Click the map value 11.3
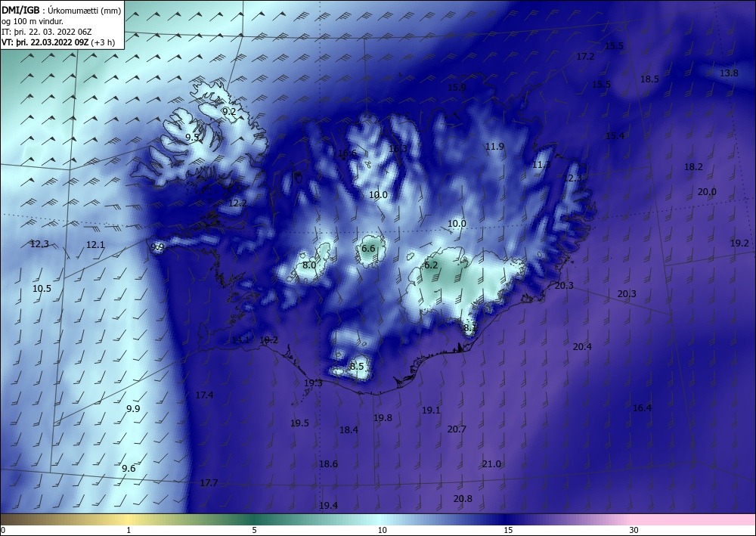The width and height of the screenshot is (756, 536). click(541, 165)
